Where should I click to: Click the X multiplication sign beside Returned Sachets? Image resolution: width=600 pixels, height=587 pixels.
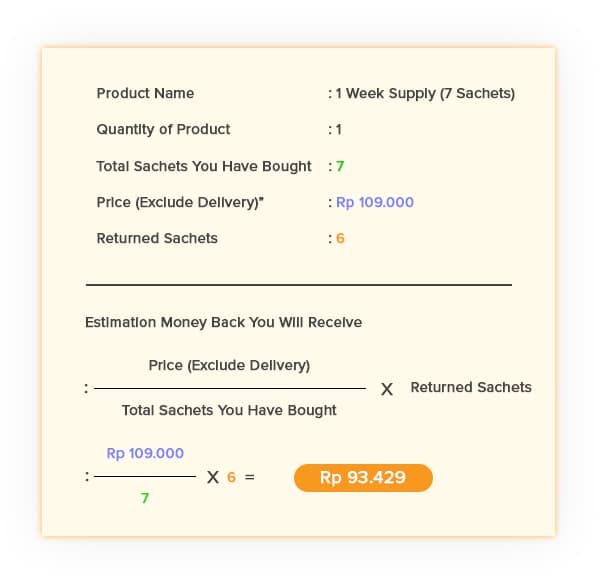[387, 390]
